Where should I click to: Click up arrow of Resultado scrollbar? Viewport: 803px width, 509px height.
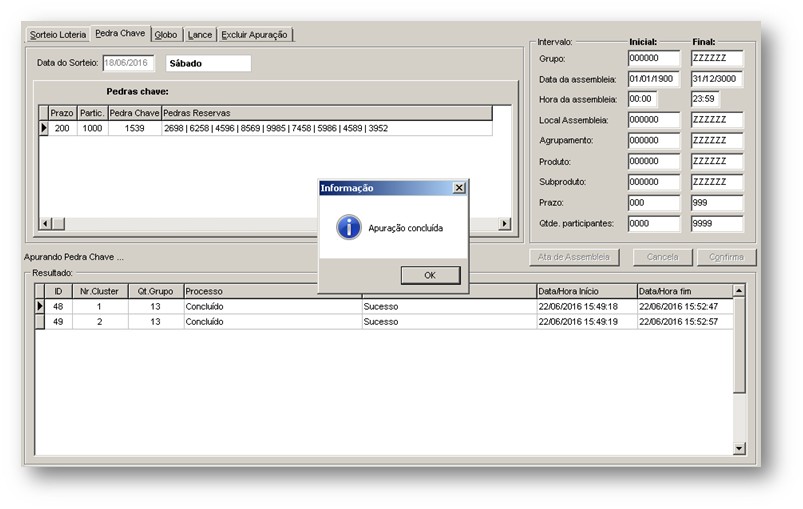click(739, 291)
